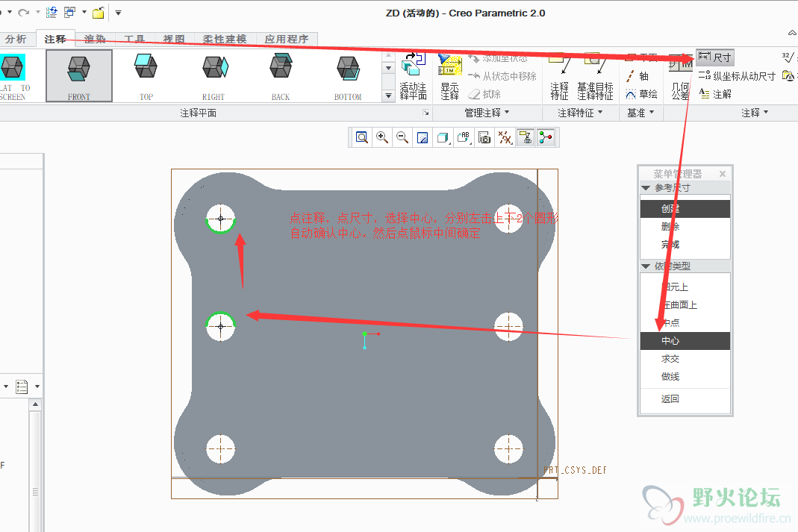Close the 菜单管理器 panel
798x532 pixels.
coord(722,174)
